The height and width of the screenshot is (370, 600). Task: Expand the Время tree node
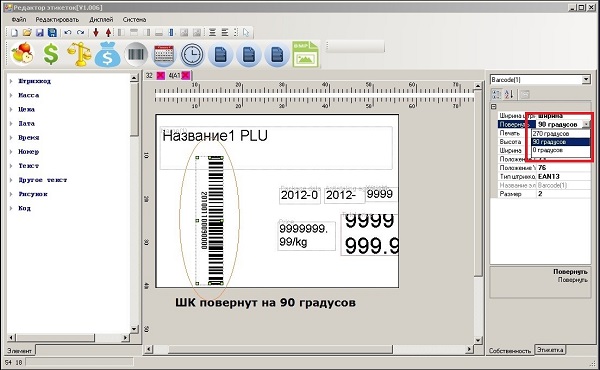pos(11,138)
